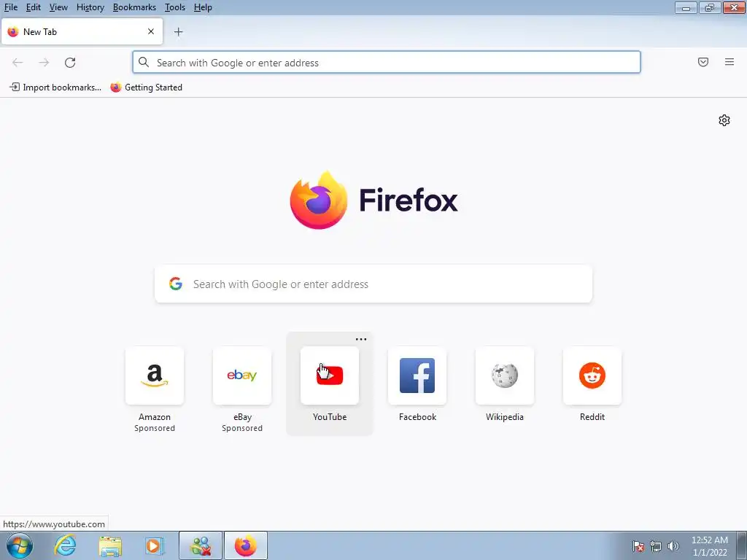Image resolution: width=747 pixels, height=560 pixels.
Task: Open a new tab with plus button
Action: pos(178,32)
